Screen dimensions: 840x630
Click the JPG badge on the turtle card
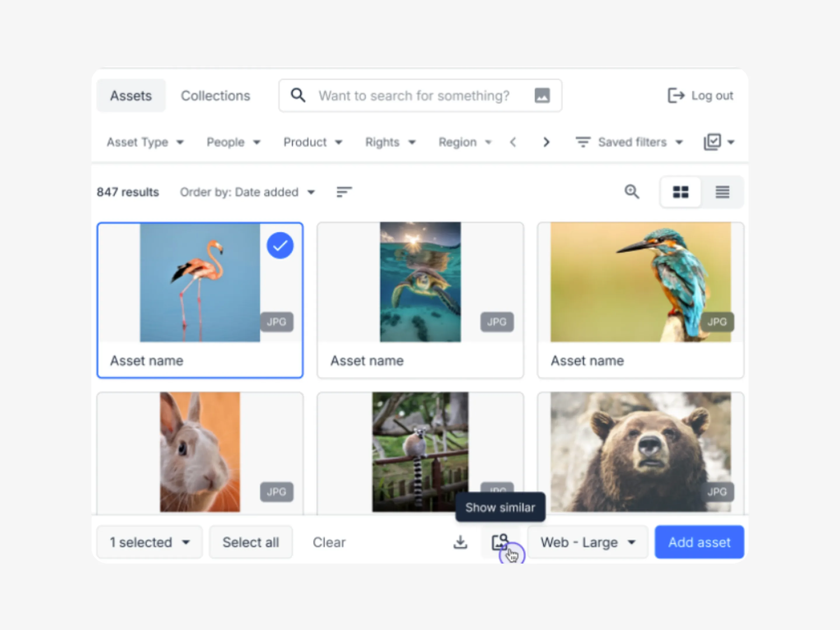(x=497, y=322)
